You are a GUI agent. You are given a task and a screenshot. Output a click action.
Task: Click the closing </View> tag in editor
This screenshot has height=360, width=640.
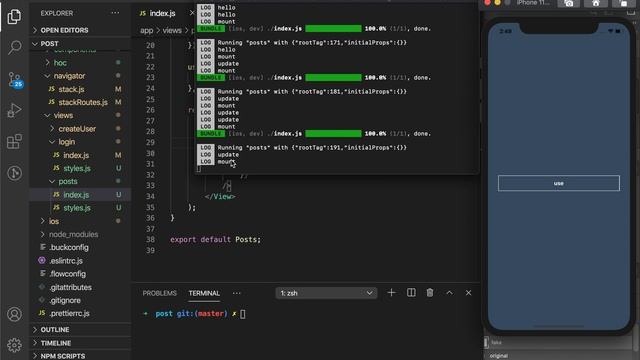(220, 196)
